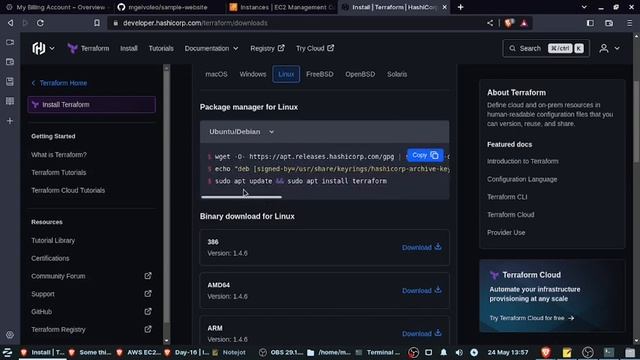
Task: Open Tutorials in top navigation
Action: click(x=161, y=48)
